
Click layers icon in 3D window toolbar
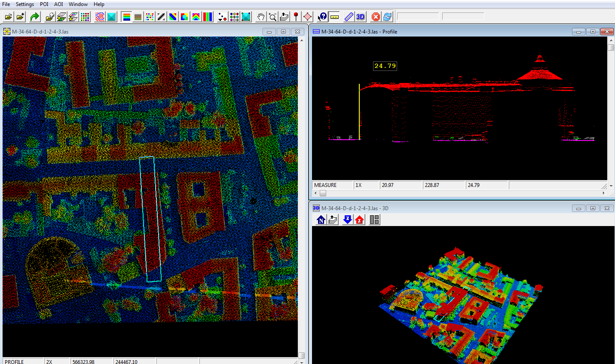pos(333,220)
